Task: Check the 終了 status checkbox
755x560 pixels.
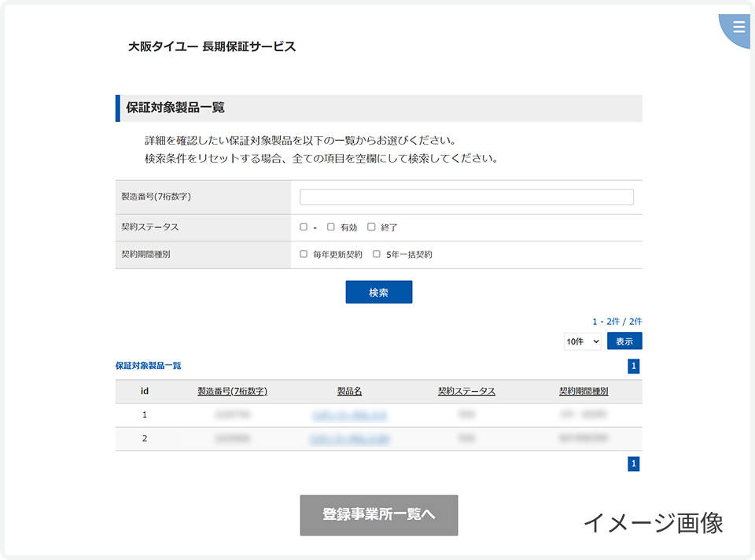Action: point(371,227)
